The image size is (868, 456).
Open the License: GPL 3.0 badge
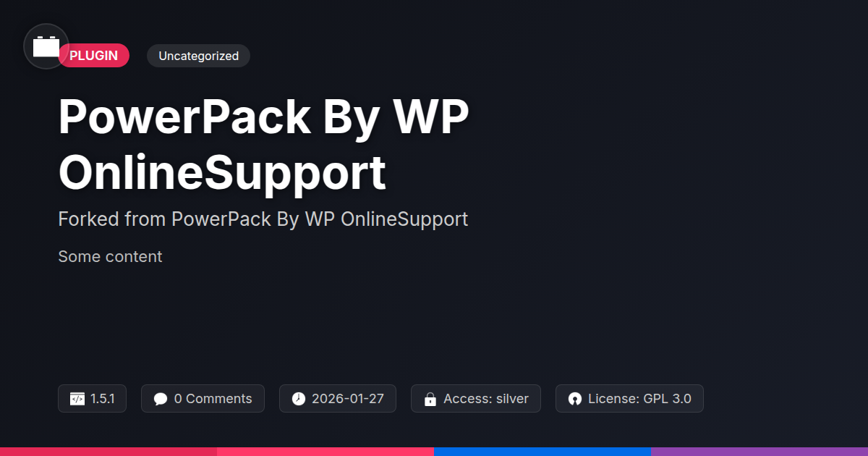click(x=629, y=399)
